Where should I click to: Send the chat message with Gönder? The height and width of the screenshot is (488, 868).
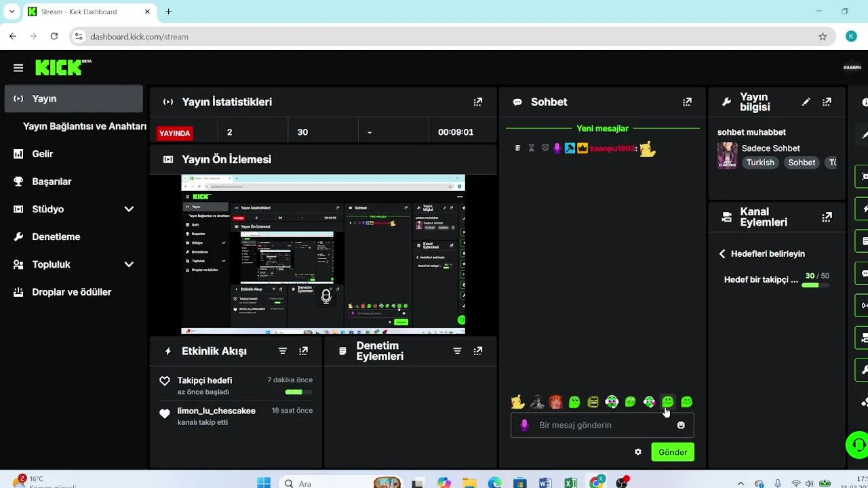[673, 452]
